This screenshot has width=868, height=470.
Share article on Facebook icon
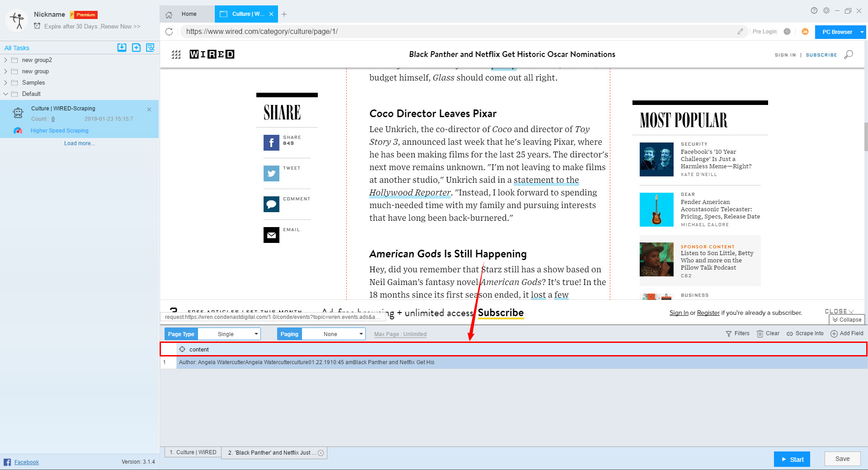(271, 142)
